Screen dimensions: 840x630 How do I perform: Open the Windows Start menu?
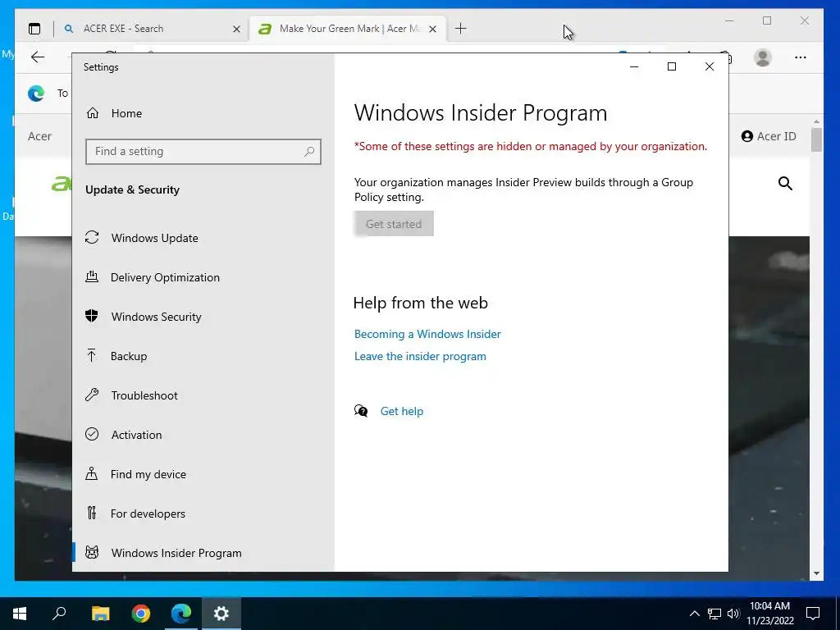pos(20,614)
